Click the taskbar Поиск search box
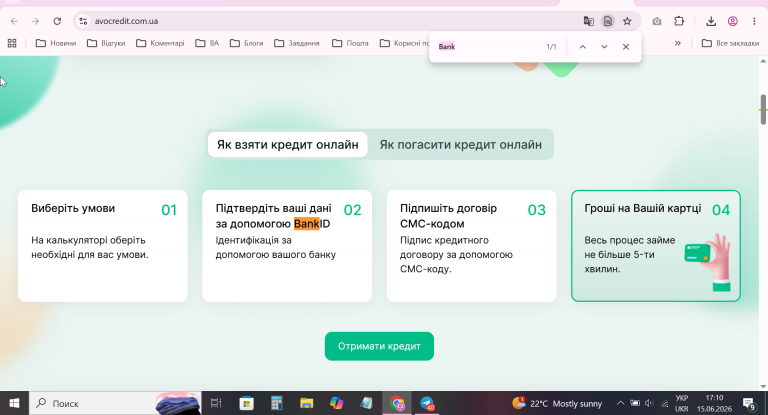Image resolution: width=768 pixels, height=415 pixels. 115,403
